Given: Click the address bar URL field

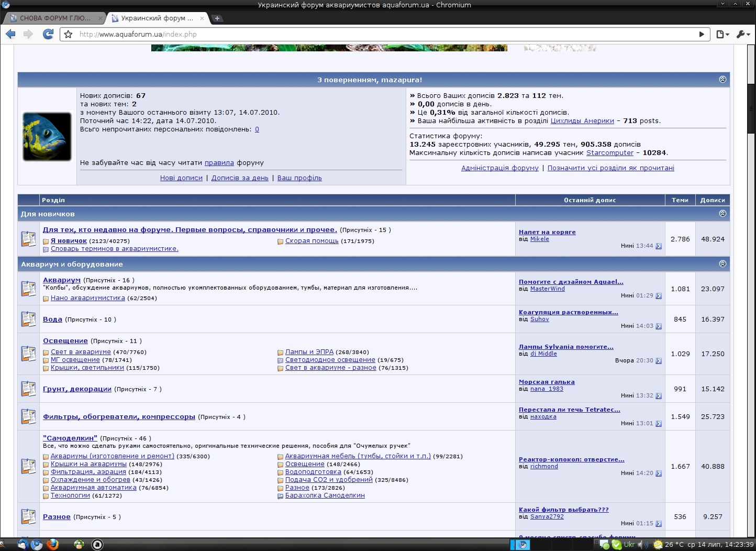Looking at the screenshot, I should point(366,34).
